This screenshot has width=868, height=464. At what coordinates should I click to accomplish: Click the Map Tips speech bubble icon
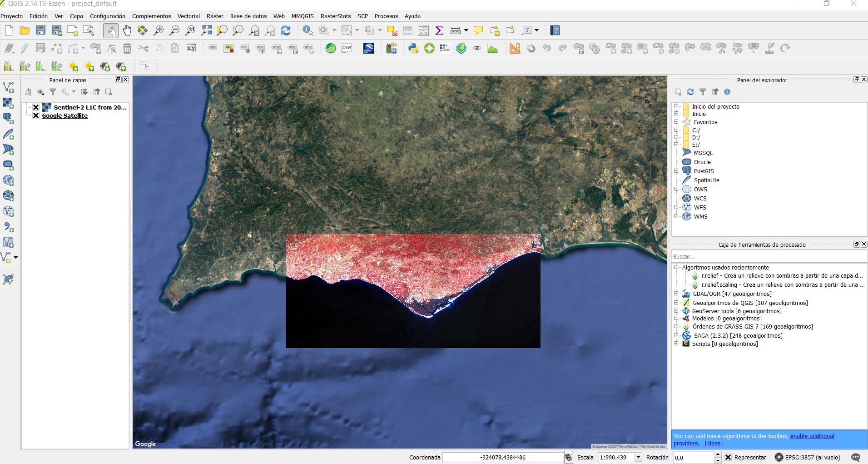478,30
